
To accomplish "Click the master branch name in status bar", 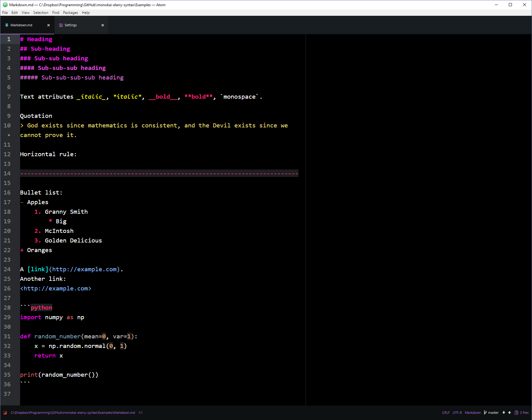I will click(x=493, y=413).
